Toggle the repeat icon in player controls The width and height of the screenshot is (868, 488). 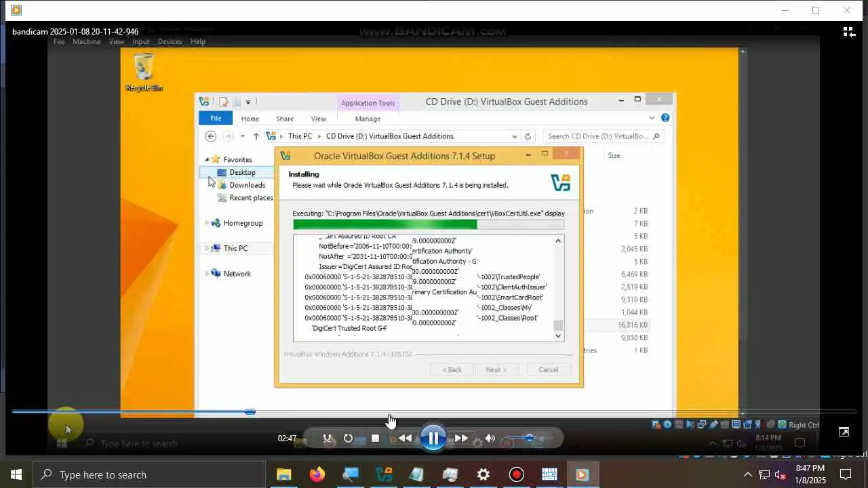tap(348, 439)
